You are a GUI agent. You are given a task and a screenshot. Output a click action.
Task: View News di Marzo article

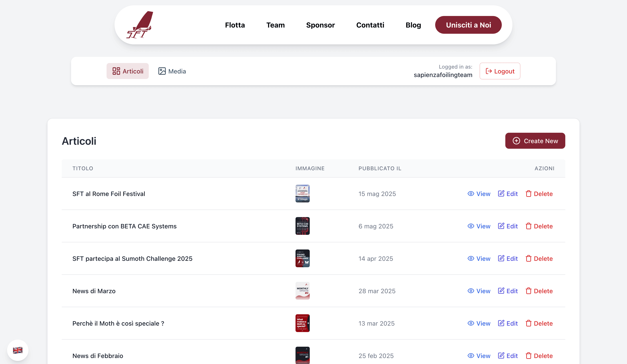[x=479, y=291]
